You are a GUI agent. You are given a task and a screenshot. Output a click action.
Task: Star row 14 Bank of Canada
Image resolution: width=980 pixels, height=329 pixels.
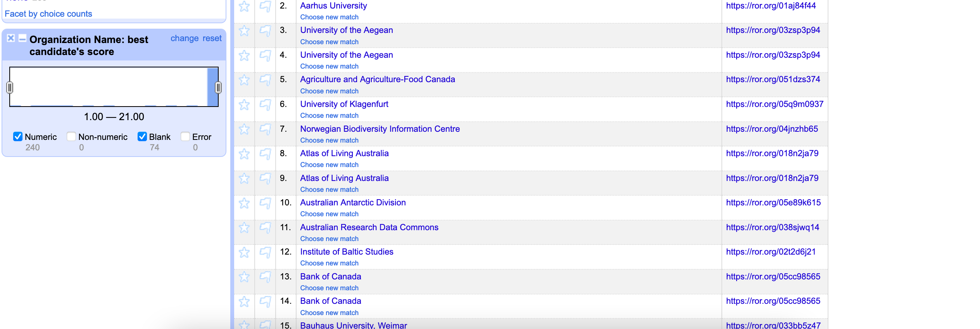pyautogui.click(x=244, y=301)
